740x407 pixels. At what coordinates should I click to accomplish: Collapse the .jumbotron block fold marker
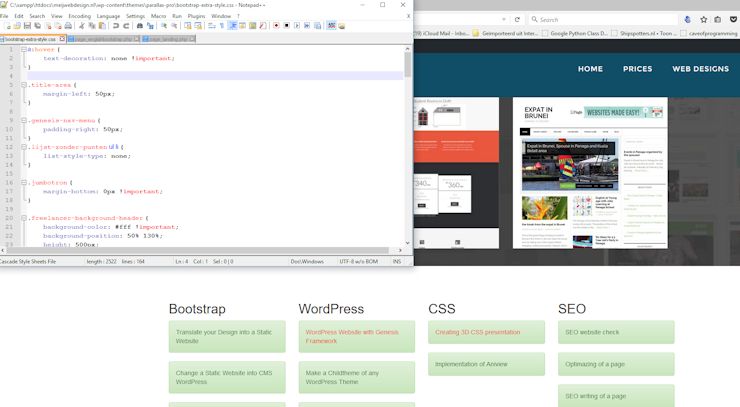(x=24, y=182)
